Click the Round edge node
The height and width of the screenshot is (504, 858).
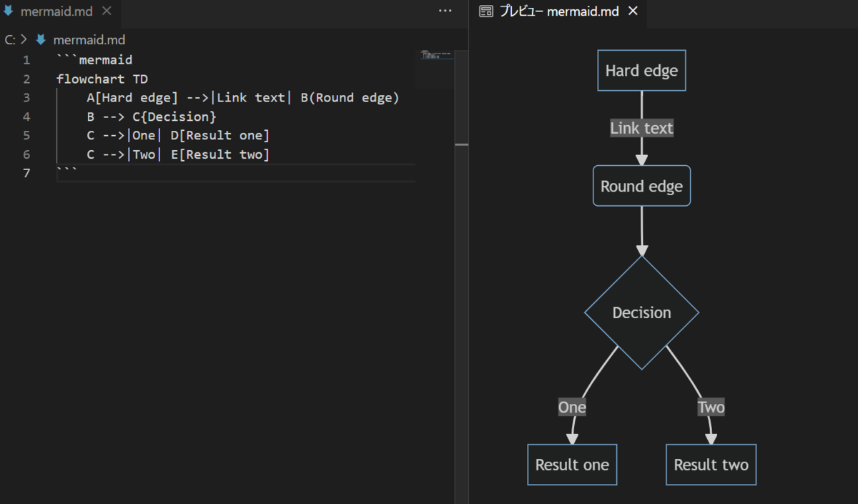[641, 187]
